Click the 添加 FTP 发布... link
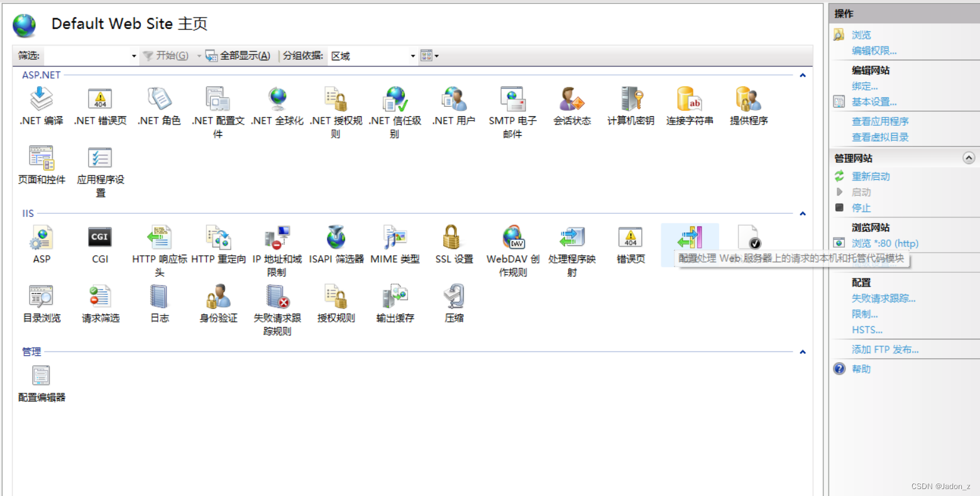 [x=885, y=350]
